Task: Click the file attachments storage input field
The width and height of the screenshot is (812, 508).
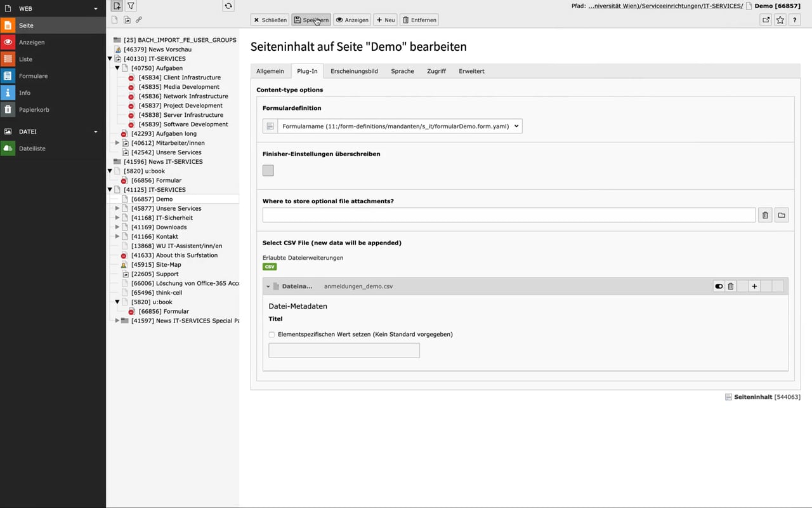Action: [x=509, y=215]
